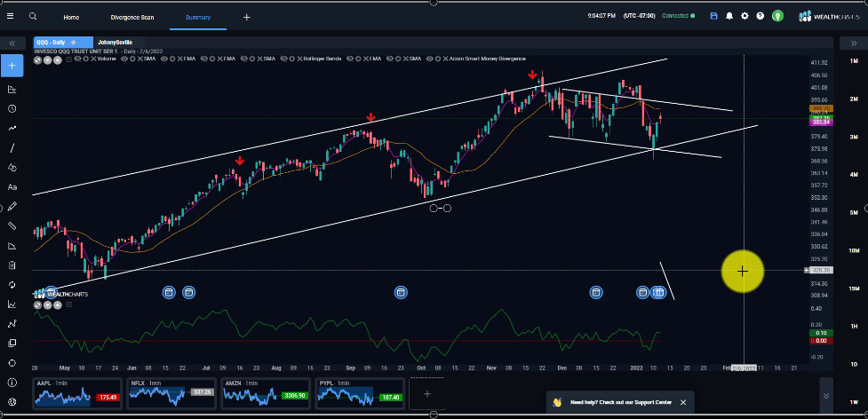Open the hamburger main menu
Viewport: 868px width, 419px height.
[10, 16]
